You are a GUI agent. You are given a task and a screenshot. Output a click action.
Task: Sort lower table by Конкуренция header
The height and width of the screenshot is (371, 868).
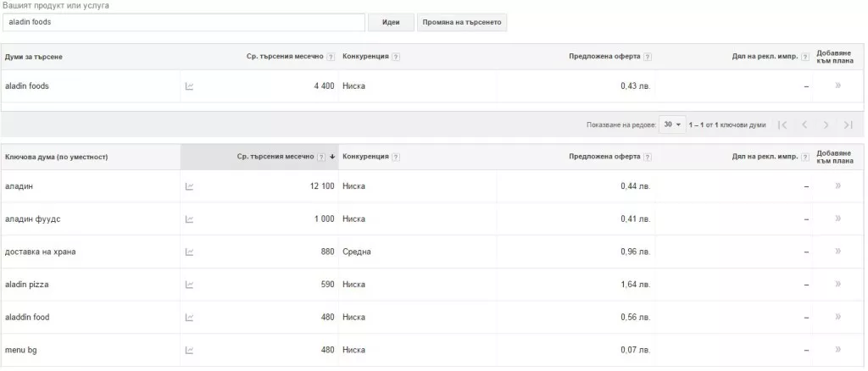(x=365, y=157)
